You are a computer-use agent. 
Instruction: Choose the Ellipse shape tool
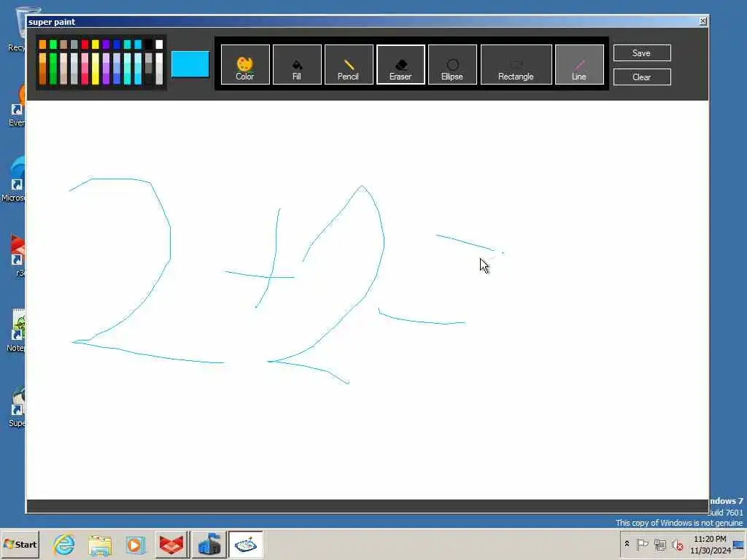[x=452, y=65]
